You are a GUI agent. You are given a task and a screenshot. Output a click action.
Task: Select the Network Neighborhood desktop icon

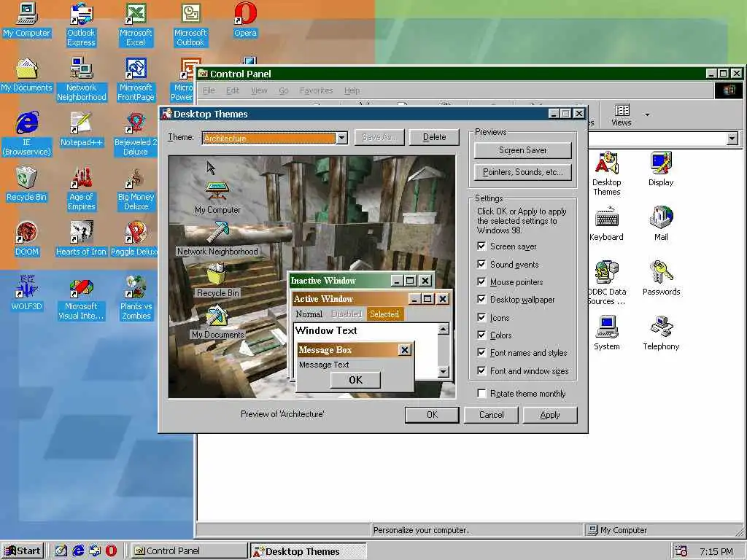(82, 79)
